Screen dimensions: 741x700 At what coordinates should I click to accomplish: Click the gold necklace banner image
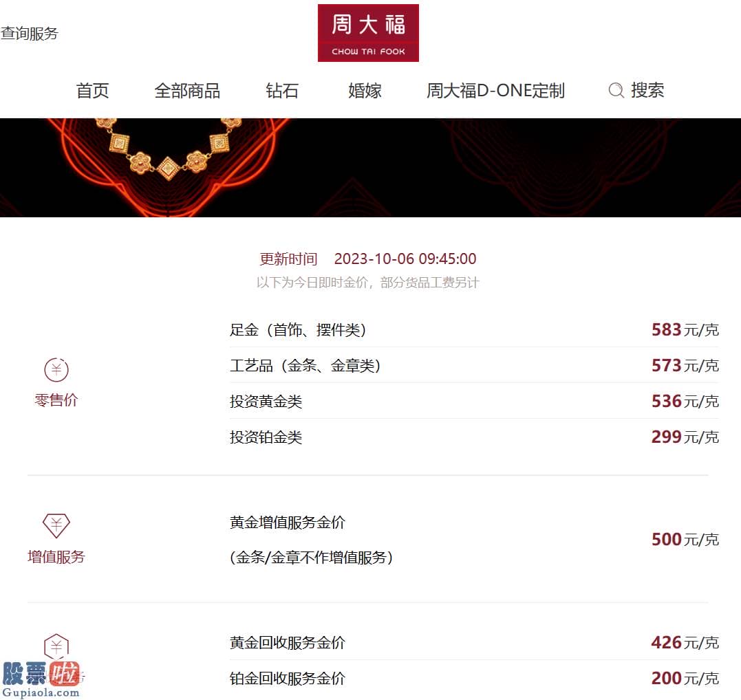pyautogui.click(x=370, y=168)
